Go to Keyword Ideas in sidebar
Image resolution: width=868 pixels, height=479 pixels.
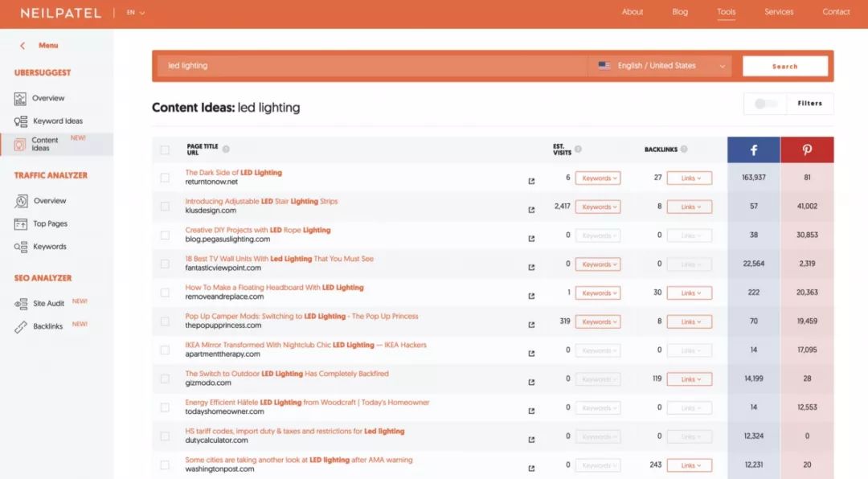(x=58, y=121)
